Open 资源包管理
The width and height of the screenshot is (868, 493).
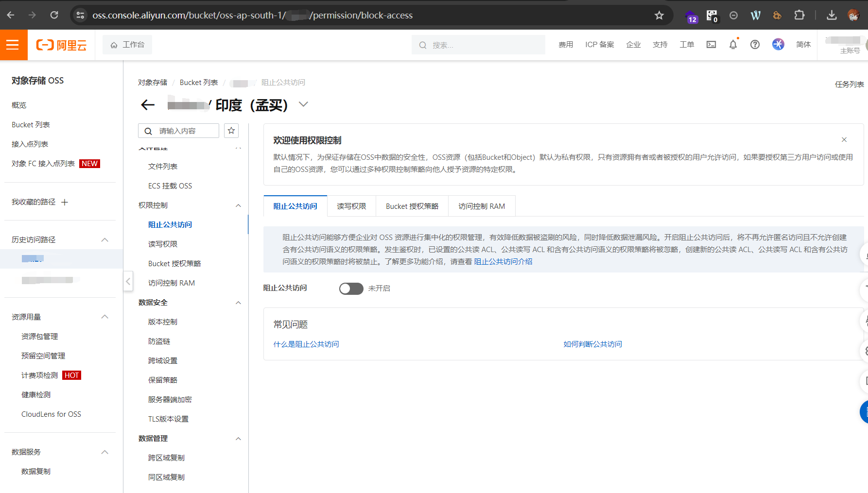tap(39, 336)
